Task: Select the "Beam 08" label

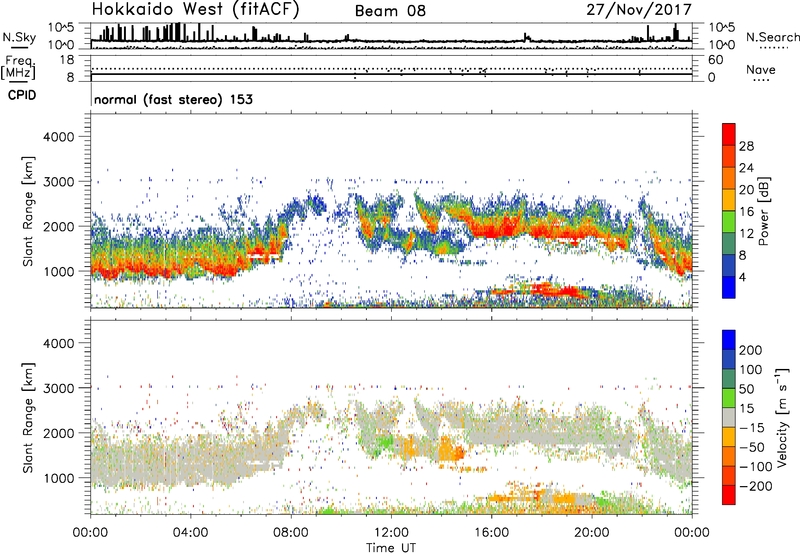Action: tap(390, 11)
